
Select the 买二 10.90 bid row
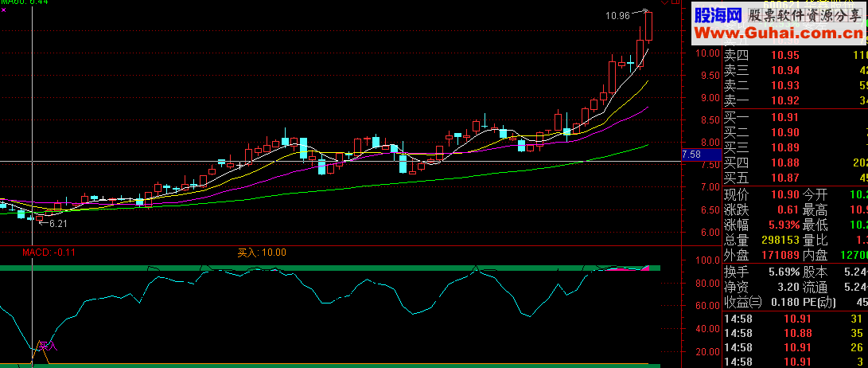pos(796,132)
